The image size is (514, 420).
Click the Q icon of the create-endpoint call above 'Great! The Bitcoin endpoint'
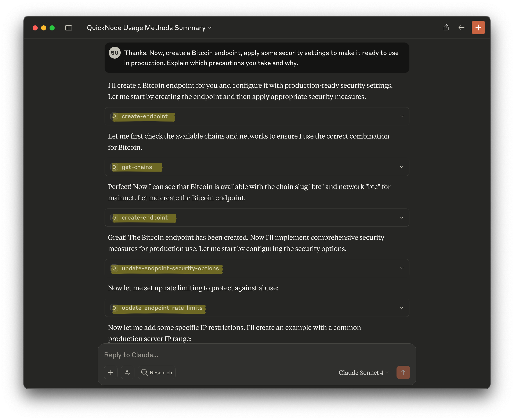(114, 217)
